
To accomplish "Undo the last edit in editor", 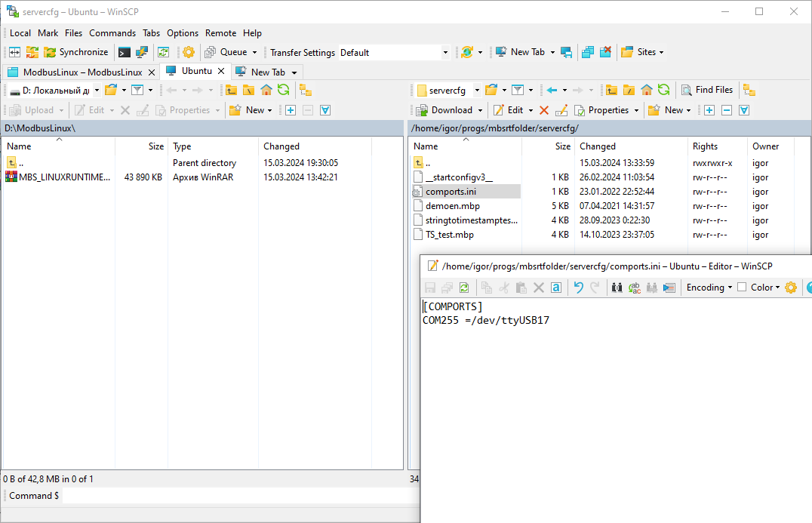I will point(578,288).
